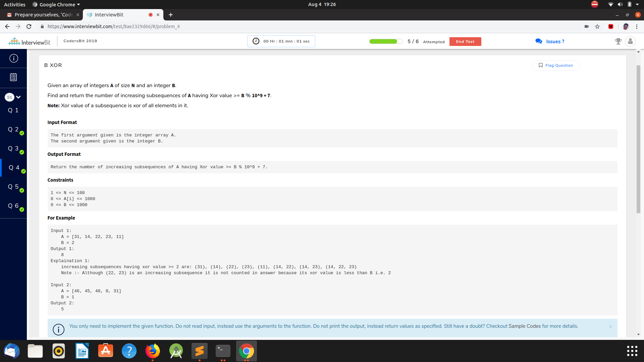The width and height of the screenshot is (644, 362).
Task: Click the Issues chat bubble icon
Action: tap(539, 41)
